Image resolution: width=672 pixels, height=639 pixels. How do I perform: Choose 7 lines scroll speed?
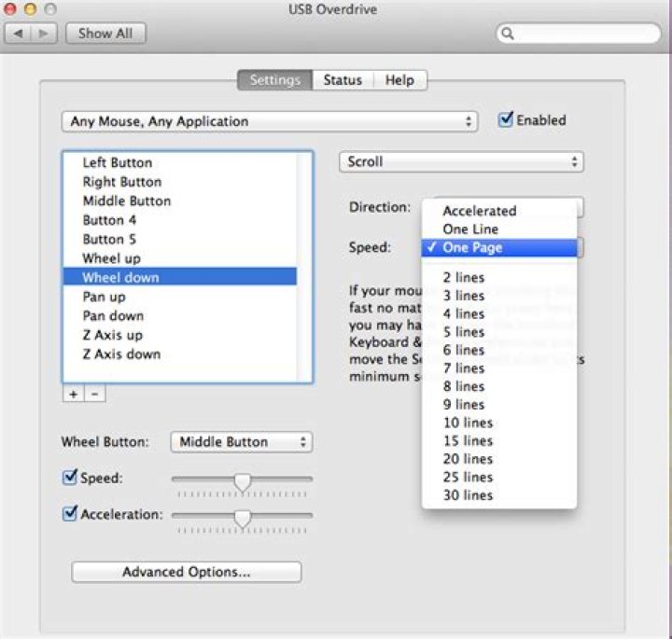[499, 368]
